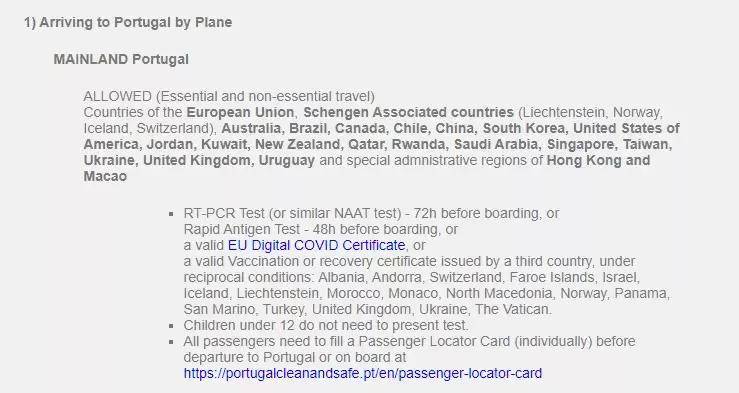
Task: Click the Passenger Locator Card sentence
Action: tap(410, 342)
